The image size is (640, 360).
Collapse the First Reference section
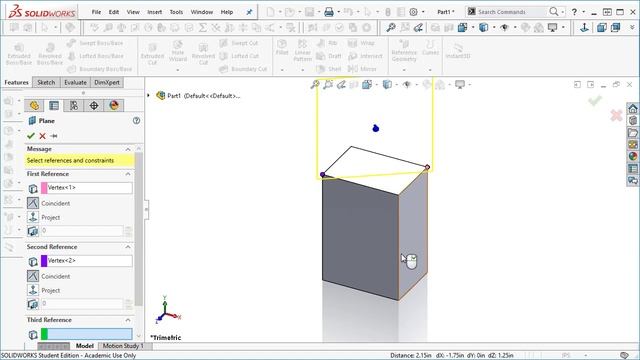click(x=128, y=174)
